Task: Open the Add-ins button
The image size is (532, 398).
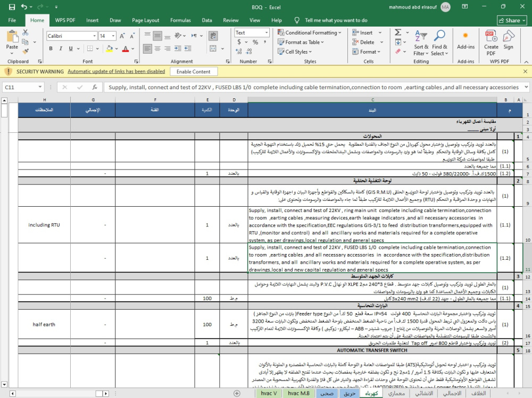Action: tap(465, 40)
